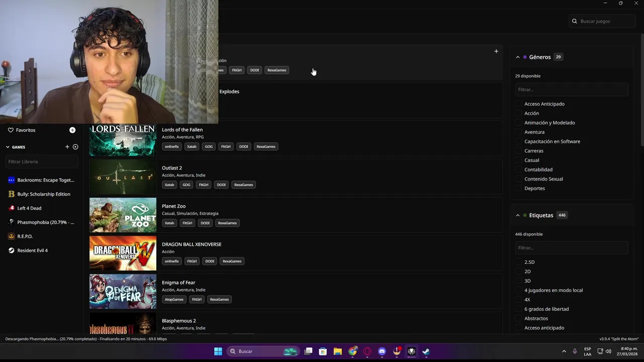
Task: Click RexaGames tag on Outlast 2
Action: coord(244,185)
